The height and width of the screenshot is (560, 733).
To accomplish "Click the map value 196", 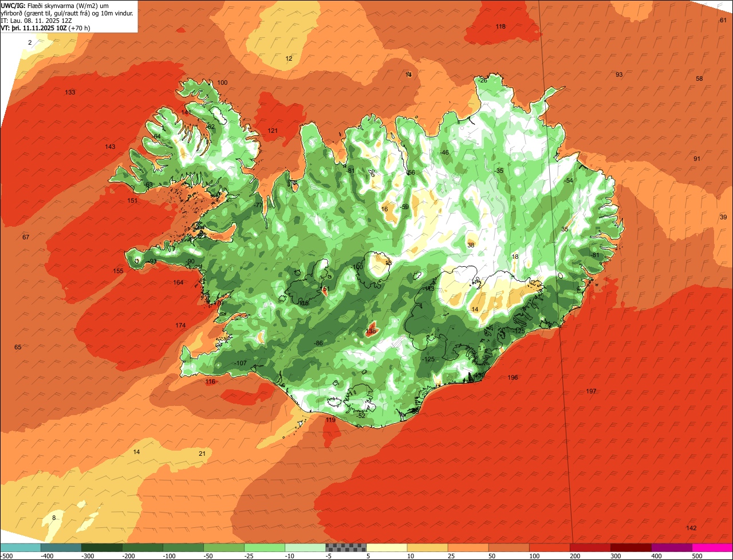I will (513, 377).
